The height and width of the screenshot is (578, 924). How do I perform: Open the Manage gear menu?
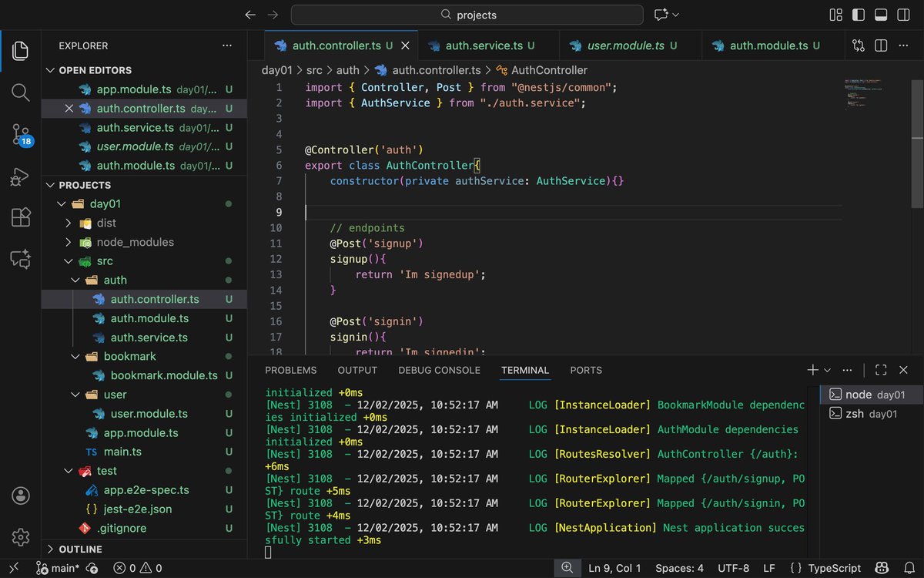coord(20,537)
